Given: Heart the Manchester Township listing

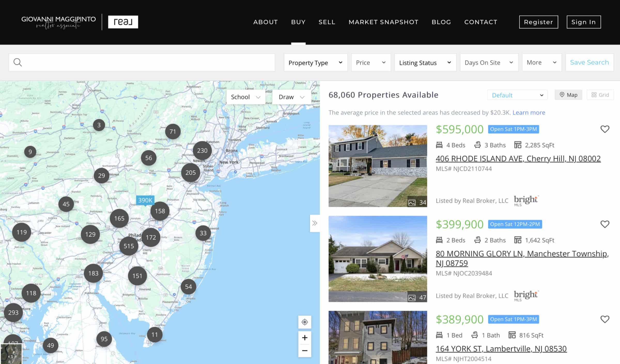Looking at the screenshot, I should tap(605, 224).
